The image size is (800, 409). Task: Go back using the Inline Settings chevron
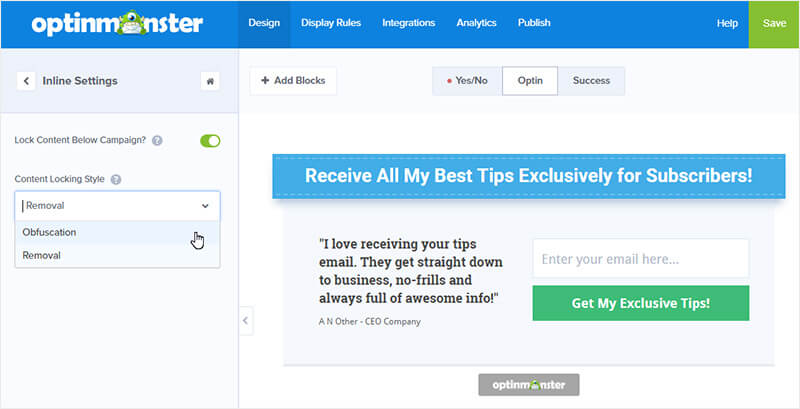pos(26,81)
